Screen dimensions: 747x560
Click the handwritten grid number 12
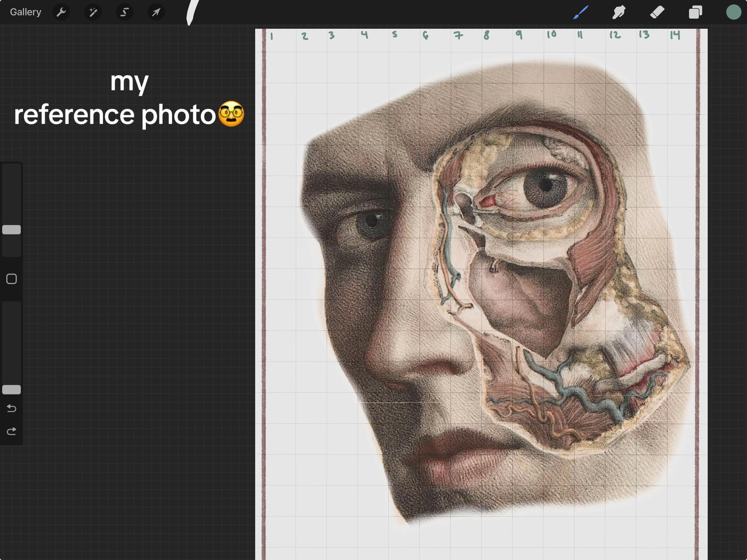615,35
